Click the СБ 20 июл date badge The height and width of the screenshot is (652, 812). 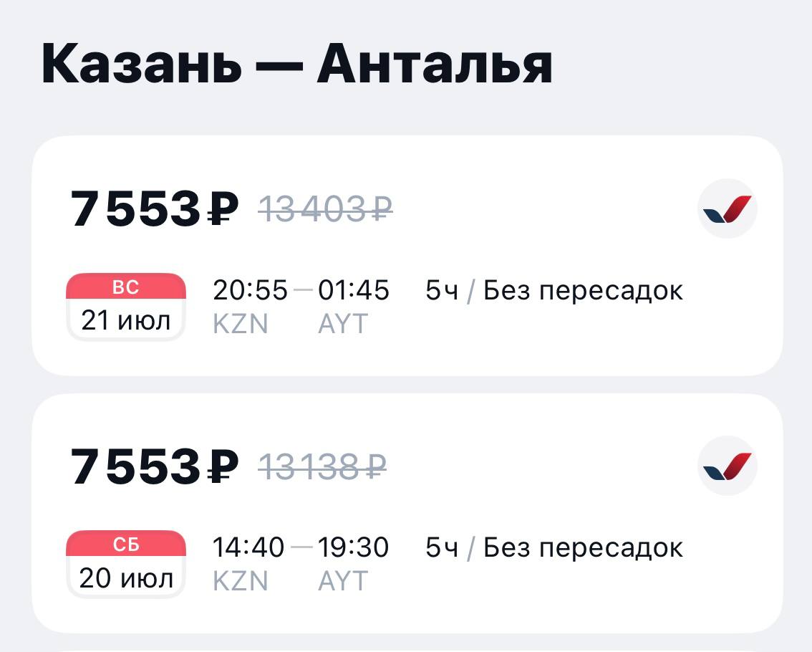tap(126, 564)
